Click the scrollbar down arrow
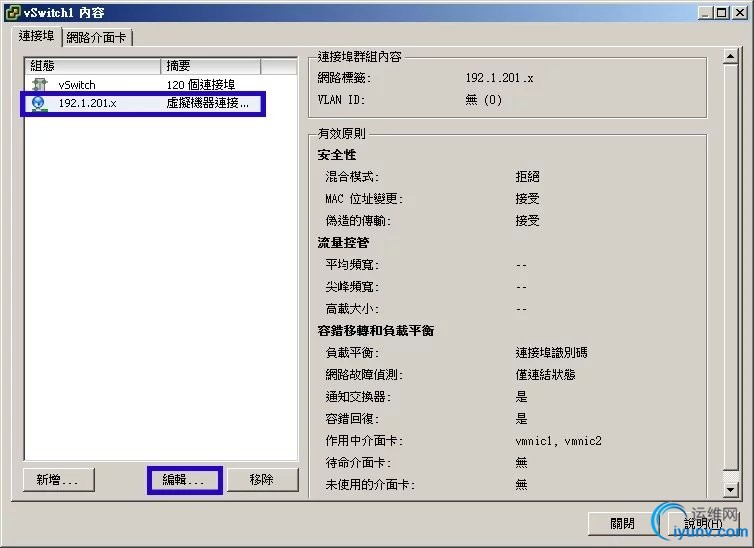Screen dimensions: 754x548 730,489
